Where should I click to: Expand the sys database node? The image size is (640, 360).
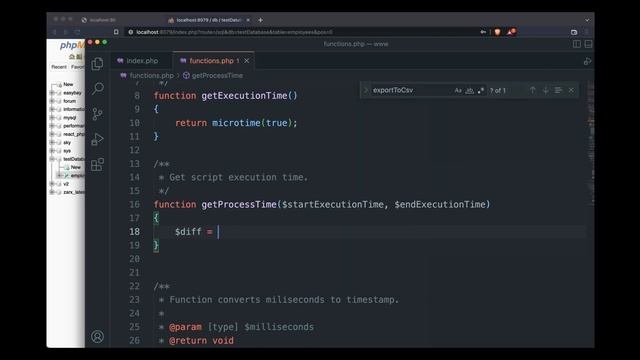pos(52,151)
